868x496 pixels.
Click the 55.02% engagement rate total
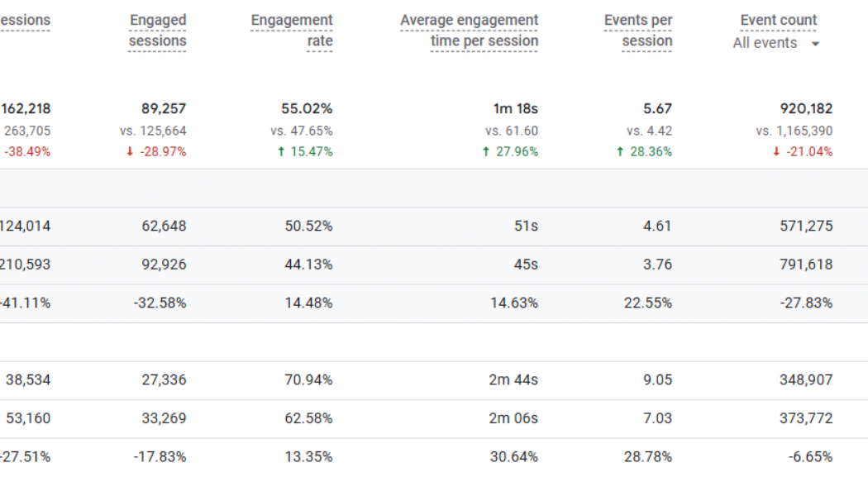306,107
